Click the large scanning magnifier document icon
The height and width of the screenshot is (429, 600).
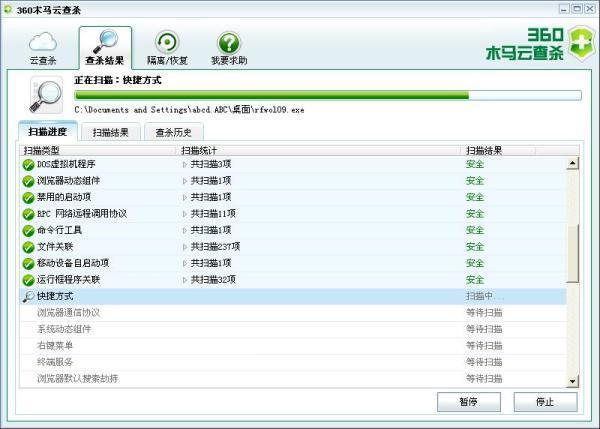pos(46,94)
